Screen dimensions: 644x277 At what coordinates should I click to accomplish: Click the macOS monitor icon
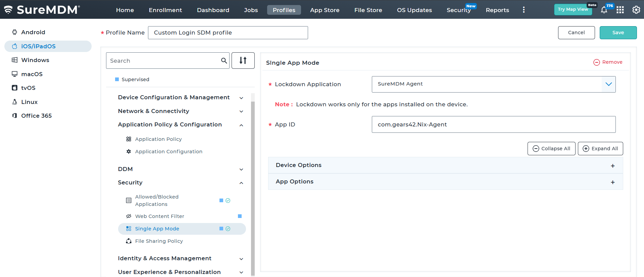click(x=14, y=74)
